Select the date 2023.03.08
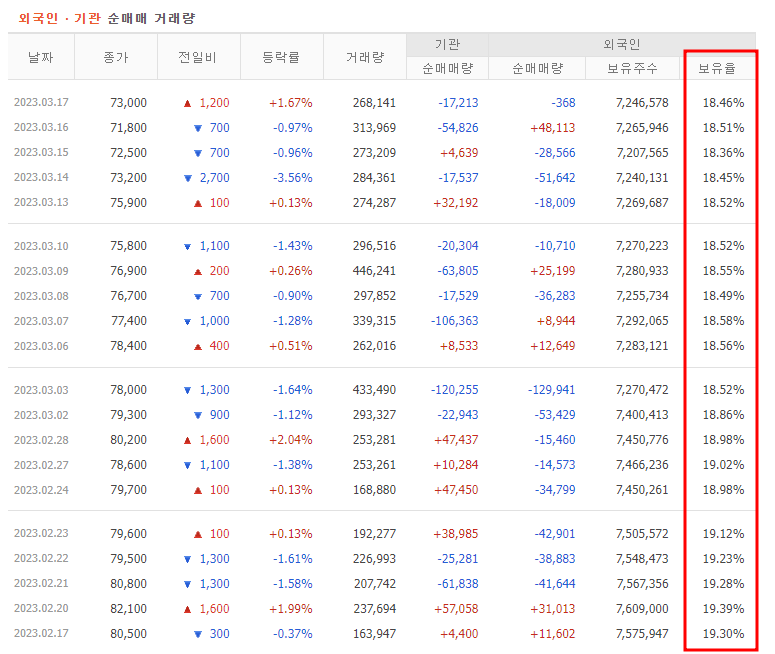 coord(41,296)
